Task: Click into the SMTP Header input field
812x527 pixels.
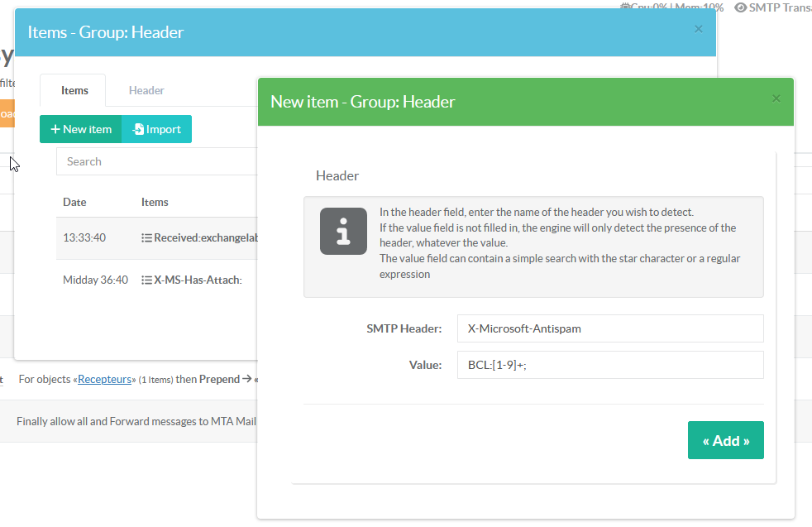Action: point(609,328)
